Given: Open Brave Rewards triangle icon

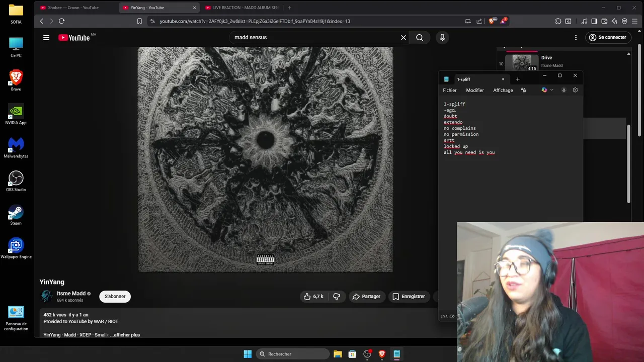Looking at the screenshot, I should point(503,21).
